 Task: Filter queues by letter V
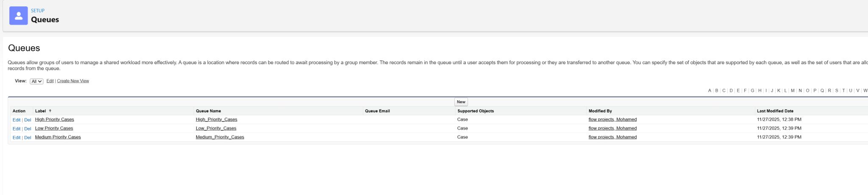coord(857,90)
